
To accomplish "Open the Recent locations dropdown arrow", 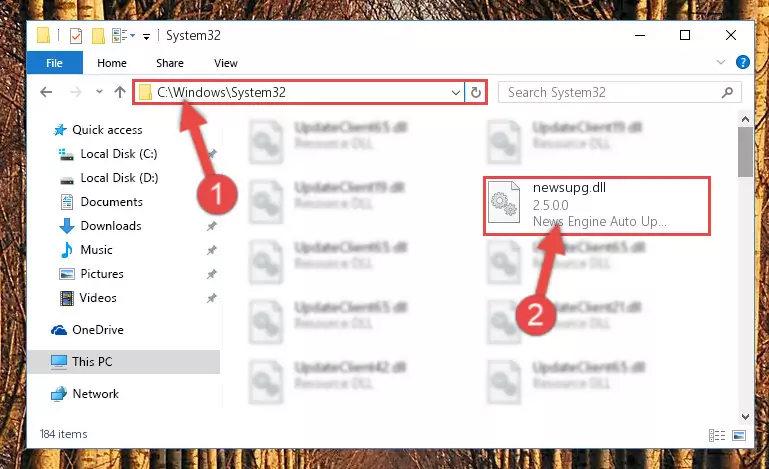I will point(99,92).
